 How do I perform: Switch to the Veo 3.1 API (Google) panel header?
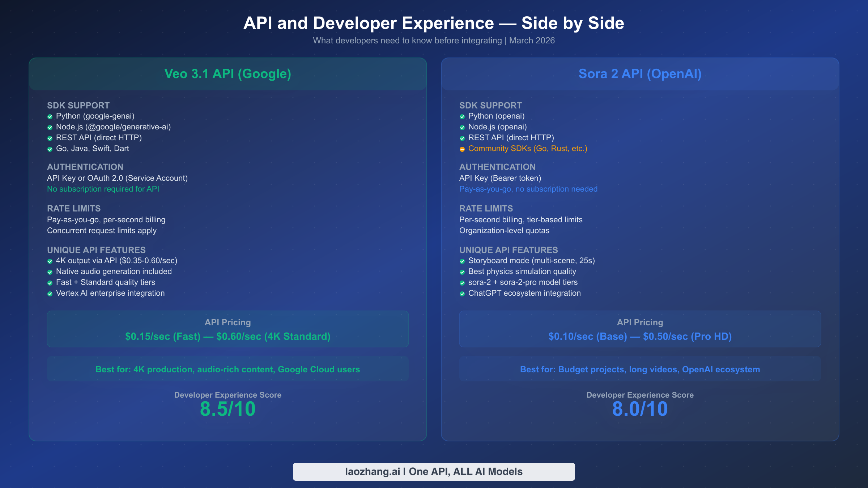coord(227,74)
